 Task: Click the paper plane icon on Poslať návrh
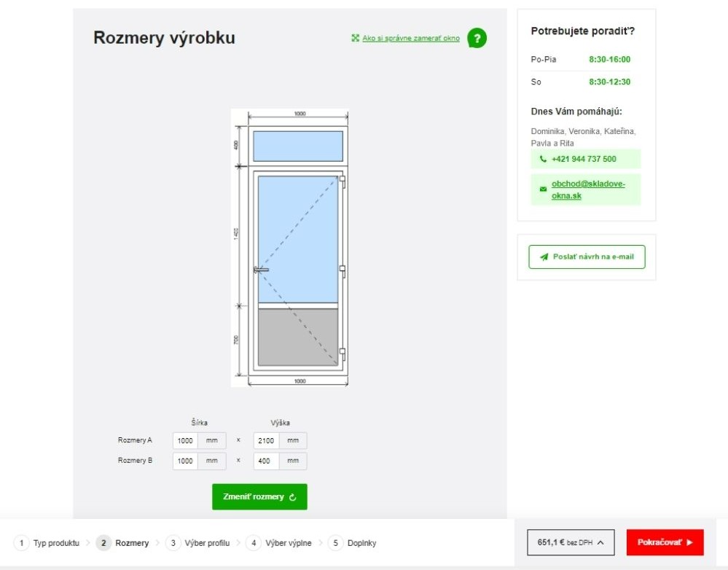(544, 257)
